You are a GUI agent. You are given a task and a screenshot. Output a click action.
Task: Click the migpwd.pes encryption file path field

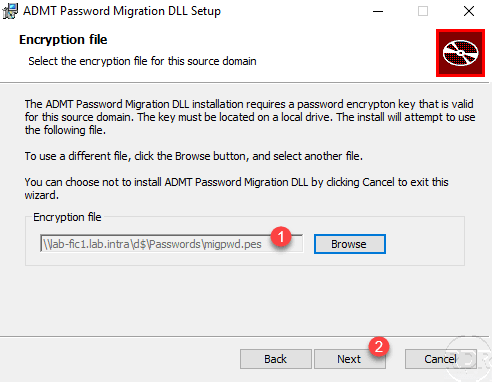tap(172, 244)
